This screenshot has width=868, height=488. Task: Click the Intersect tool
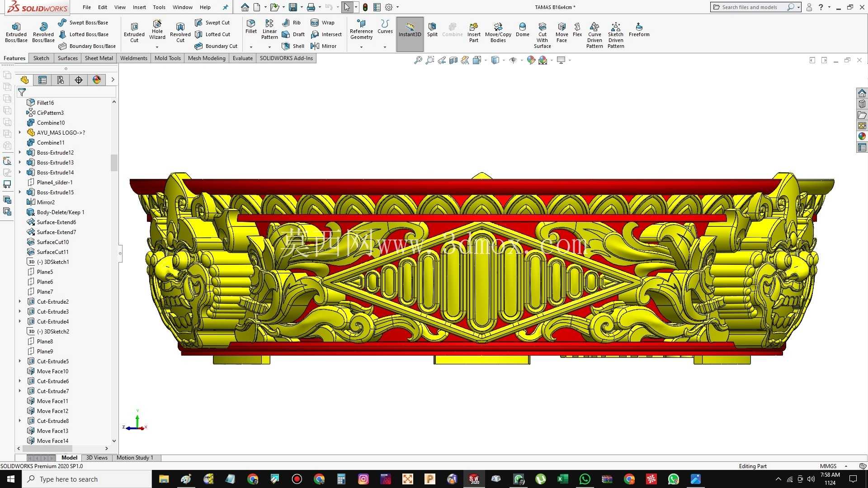(x=326, y=34)
